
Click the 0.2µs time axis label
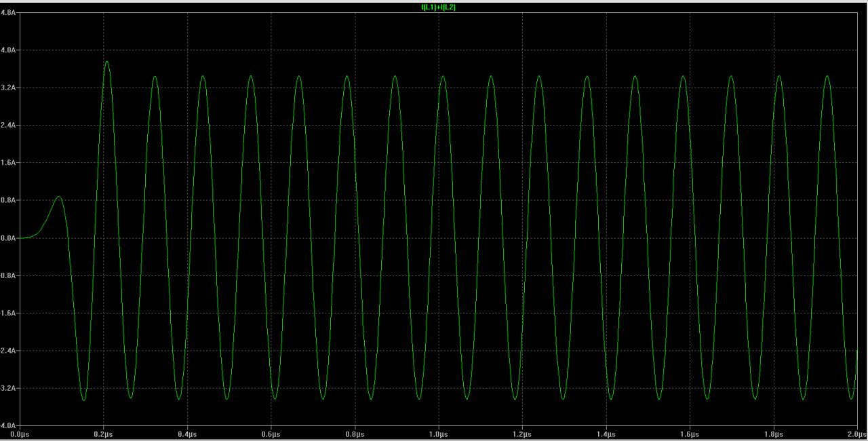click(x=104, y=434)
